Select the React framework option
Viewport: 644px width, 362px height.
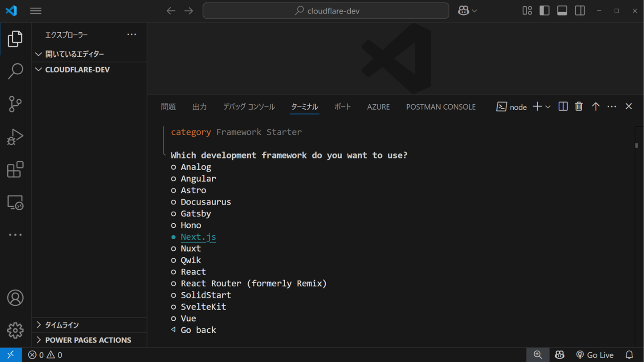pyautogui.click(x=193, y=272)
